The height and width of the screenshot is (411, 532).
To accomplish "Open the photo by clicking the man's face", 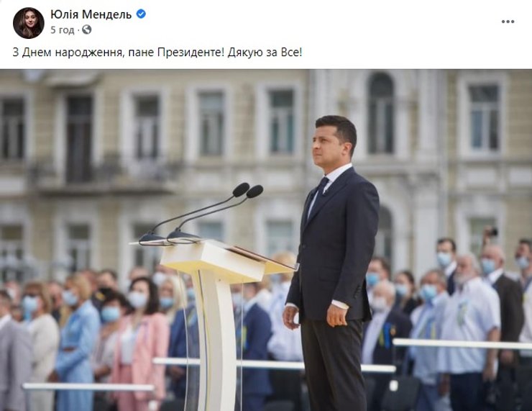I will pyautogui.click(x=328, y=141).
